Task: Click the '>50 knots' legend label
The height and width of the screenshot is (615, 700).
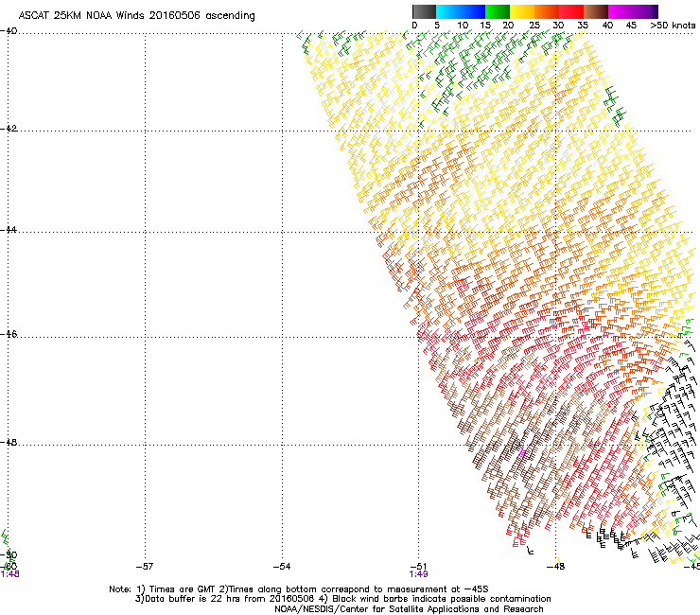Action: coord(673,26)
